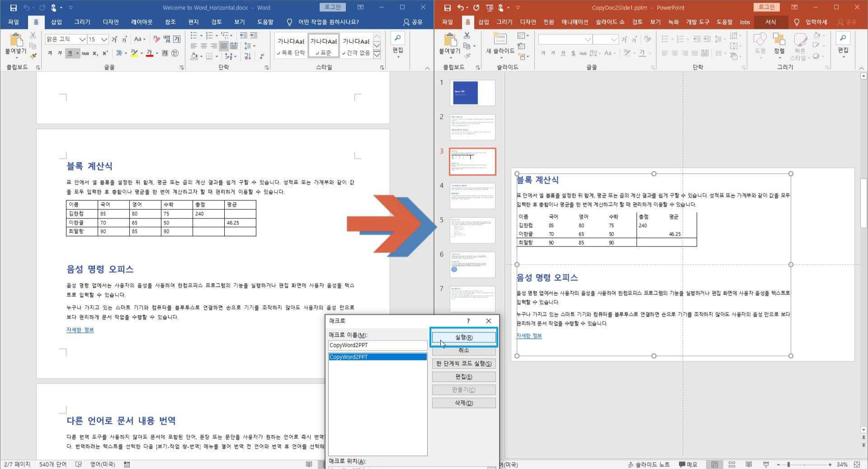
Task: Click Save icon in PowerPoint title bar
Action: (x=447, y=8)
